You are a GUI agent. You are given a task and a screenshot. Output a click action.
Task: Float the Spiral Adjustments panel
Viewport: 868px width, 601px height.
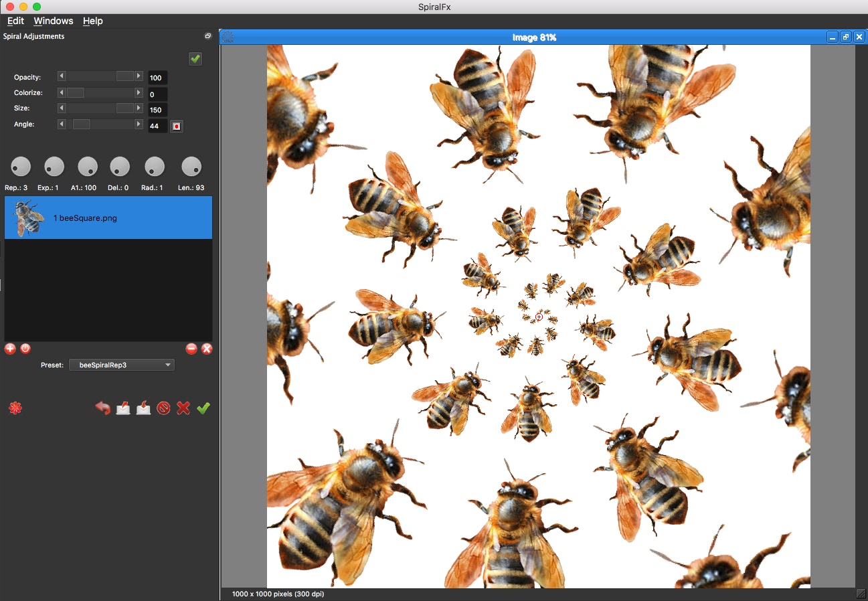(207, 36)
